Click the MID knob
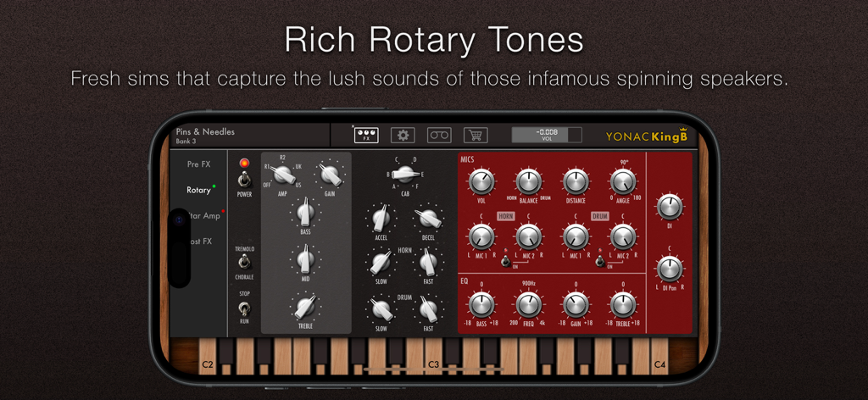The image size is (868, 400). coord(305,259)
